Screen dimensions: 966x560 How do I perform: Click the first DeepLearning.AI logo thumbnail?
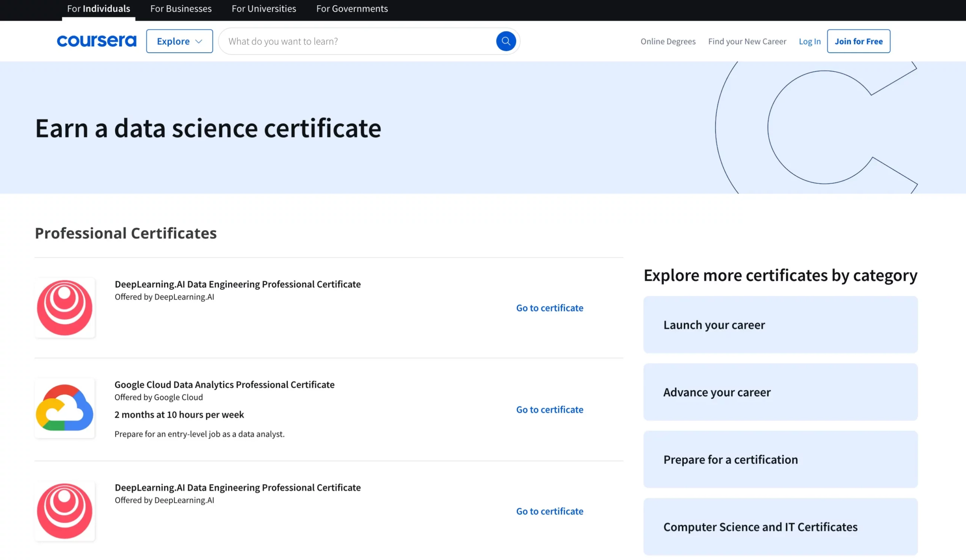[x=65, y=308]
